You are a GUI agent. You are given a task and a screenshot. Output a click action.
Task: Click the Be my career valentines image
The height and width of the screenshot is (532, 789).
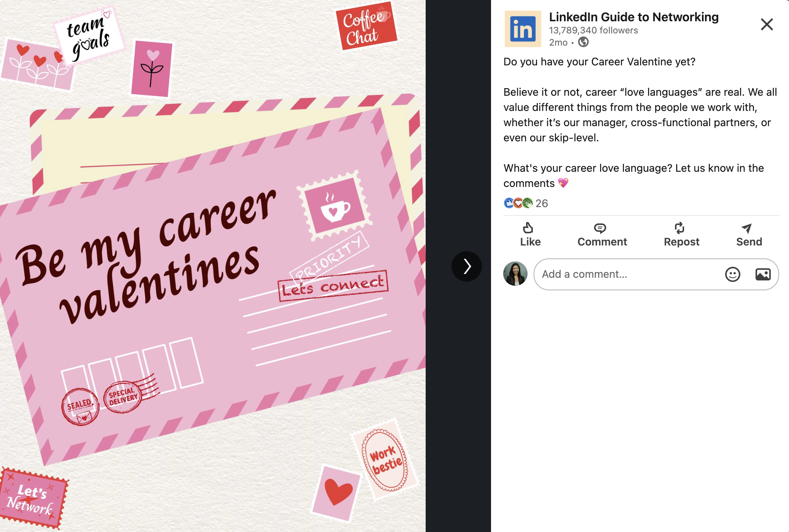click(x=213, y=266)
